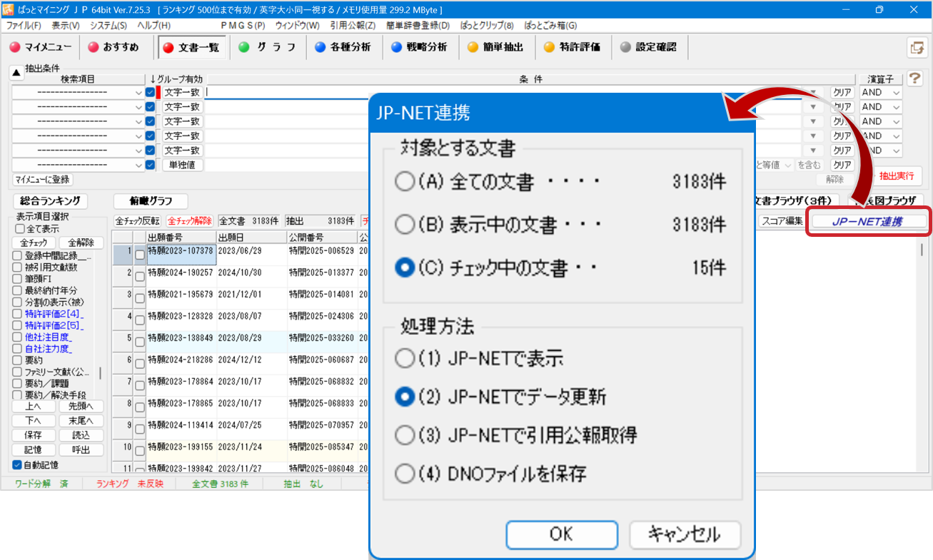Open the ファイル(F) menu
Viewport: 933px width, 560px height.
(24, 25)
